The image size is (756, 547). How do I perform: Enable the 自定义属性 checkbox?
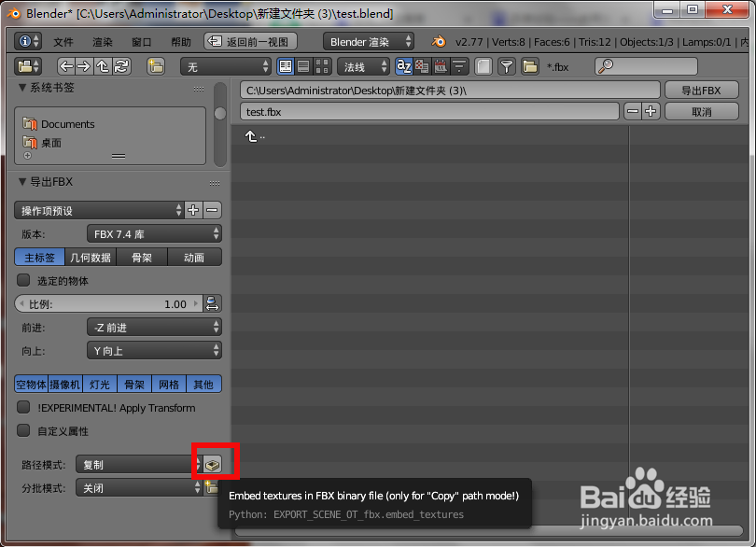coord(23,430)
